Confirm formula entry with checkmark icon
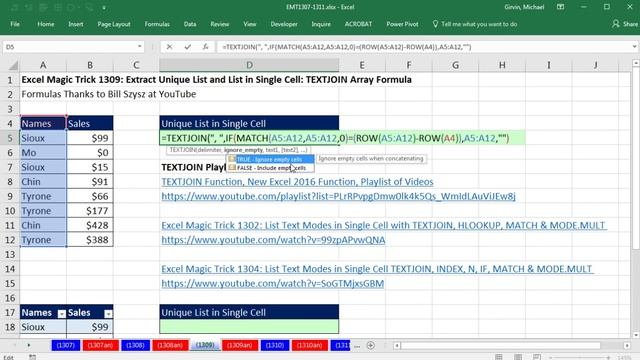 pos(187,47)
